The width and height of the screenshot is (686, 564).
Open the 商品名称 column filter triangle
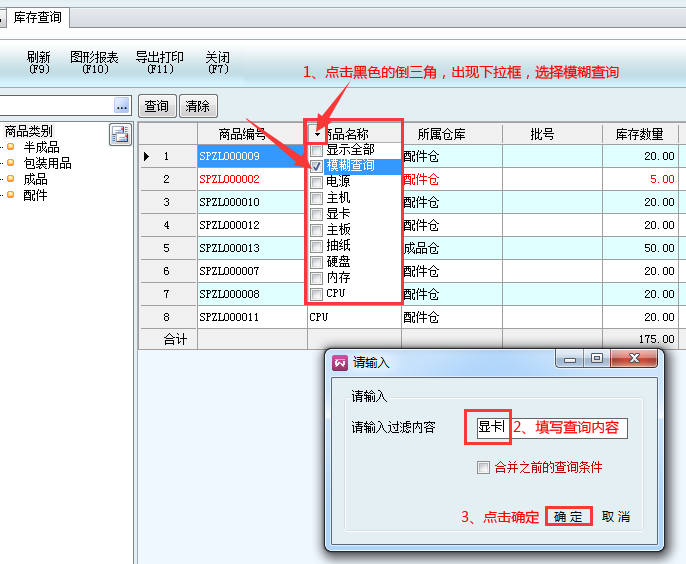(x=317, y=134)
